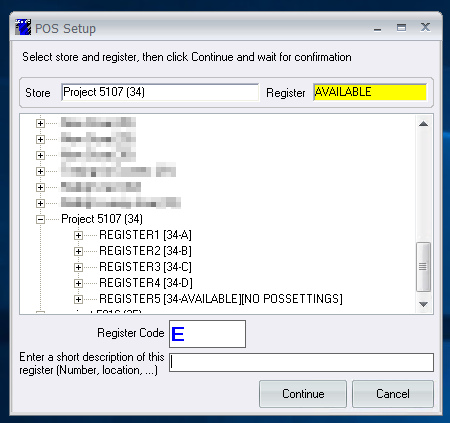The height and width of the screenshot is (423, 450).
Task: Expand the REGISTER1 [34-A] node
Action: pyautogui.click(x=78, y=235)
